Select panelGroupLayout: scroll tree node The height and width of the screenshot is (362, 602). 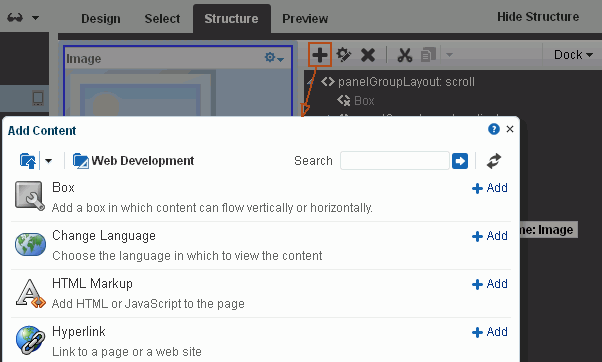point(406,82)
